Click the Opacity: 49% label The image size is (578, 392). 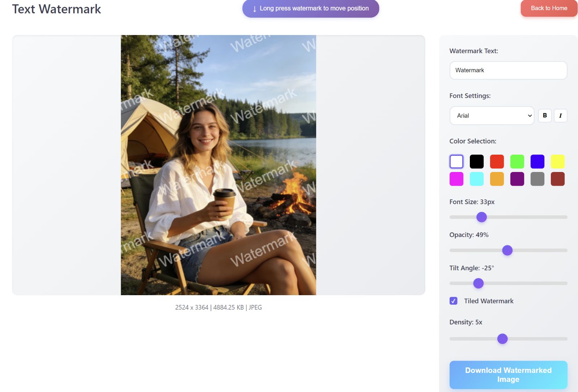(469, 235)
